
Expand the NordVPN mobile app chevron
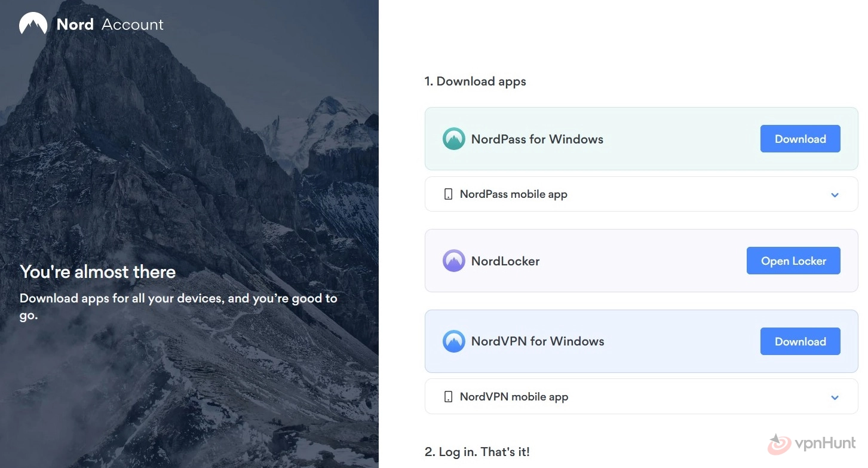pos(835,397)
